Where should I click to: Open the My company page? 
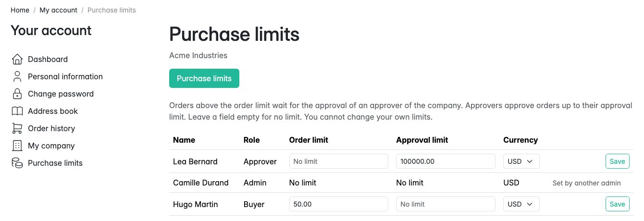[51, 146]
